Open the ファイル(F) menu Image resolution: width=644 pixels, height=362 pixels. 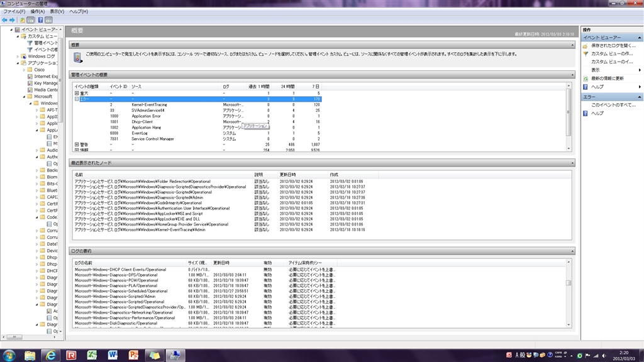coord(14,11)
